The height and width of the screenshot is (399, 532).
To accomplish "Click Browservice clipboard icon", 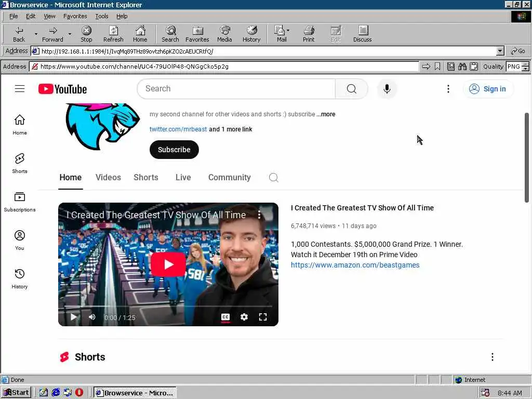I will pyautogui.click(x=474, y=66).
